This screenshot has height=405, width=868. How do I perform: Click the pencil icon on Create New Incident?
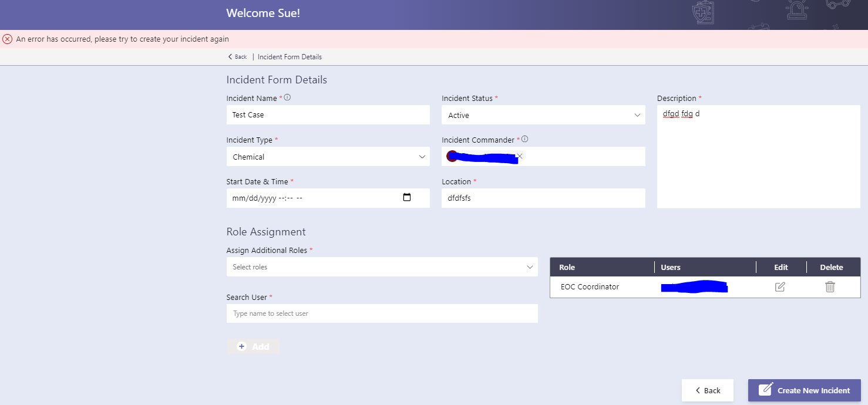click(765, 390)
